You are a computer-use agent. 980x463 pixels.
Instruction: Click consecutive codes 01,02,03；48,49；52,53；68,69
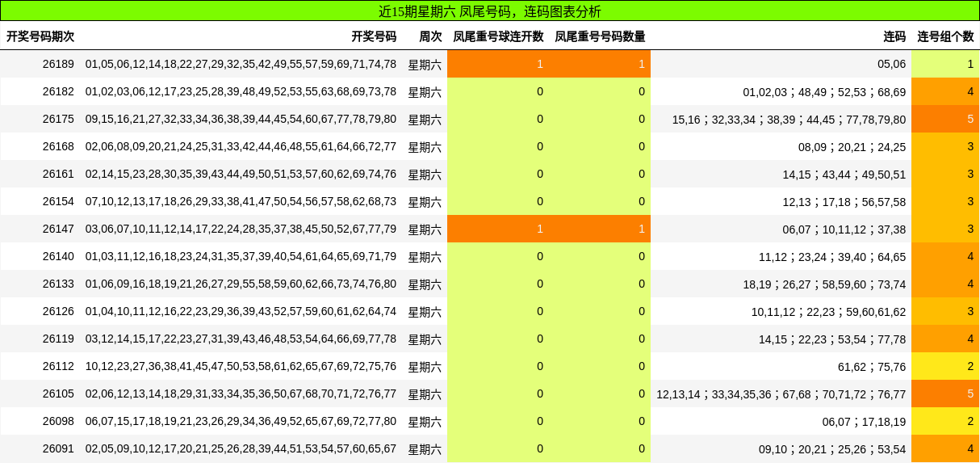coord(825,91)
